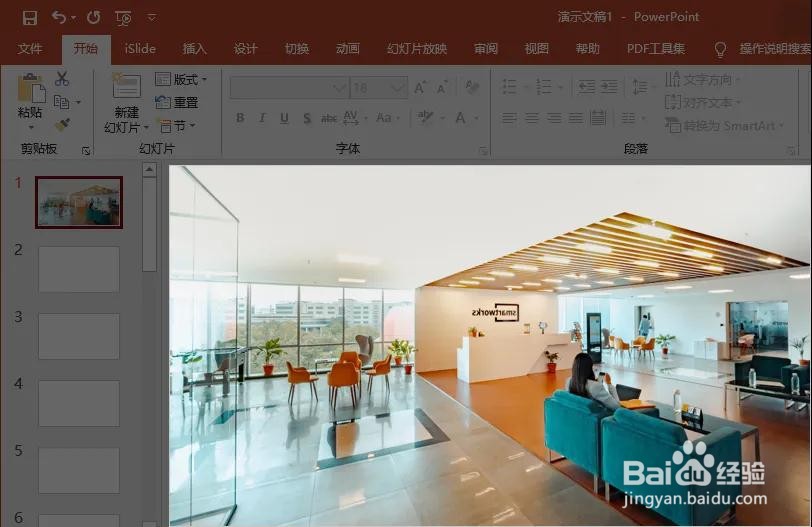
Task: Open the 文件 (File) tab
Action: click(x=30, y=49)
